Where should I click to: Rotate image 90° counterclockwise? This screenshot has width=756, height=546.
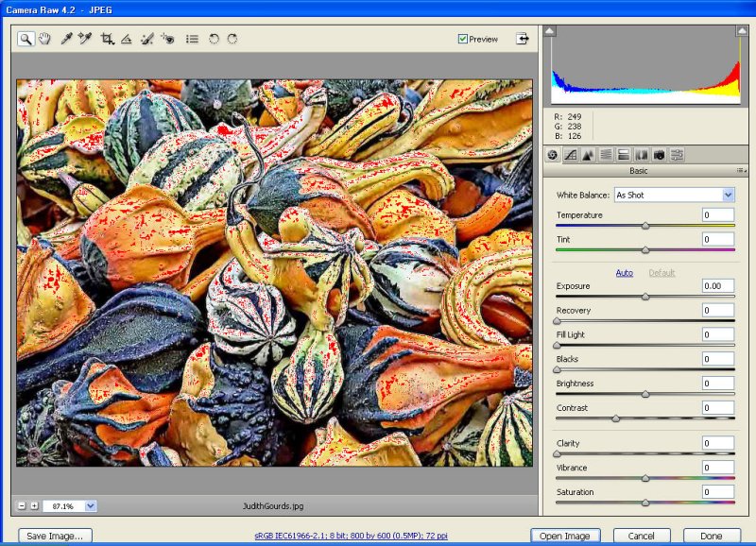pos(214,39)
